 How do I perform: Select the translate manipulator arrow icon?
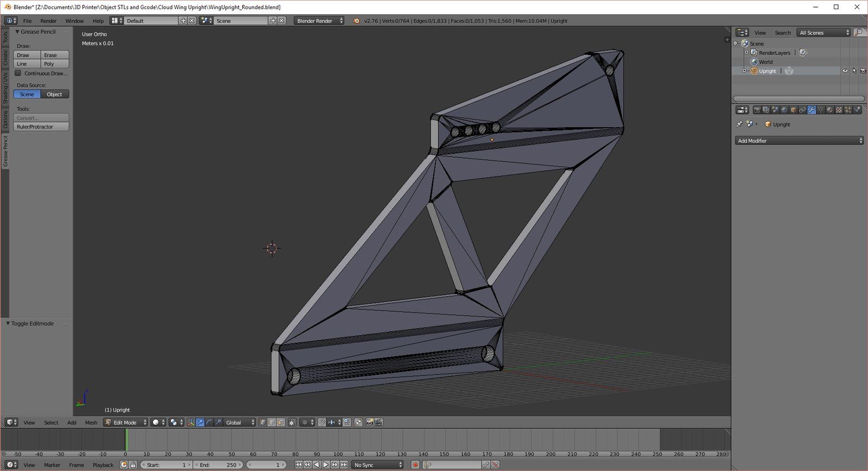click(x=200, y=422)
